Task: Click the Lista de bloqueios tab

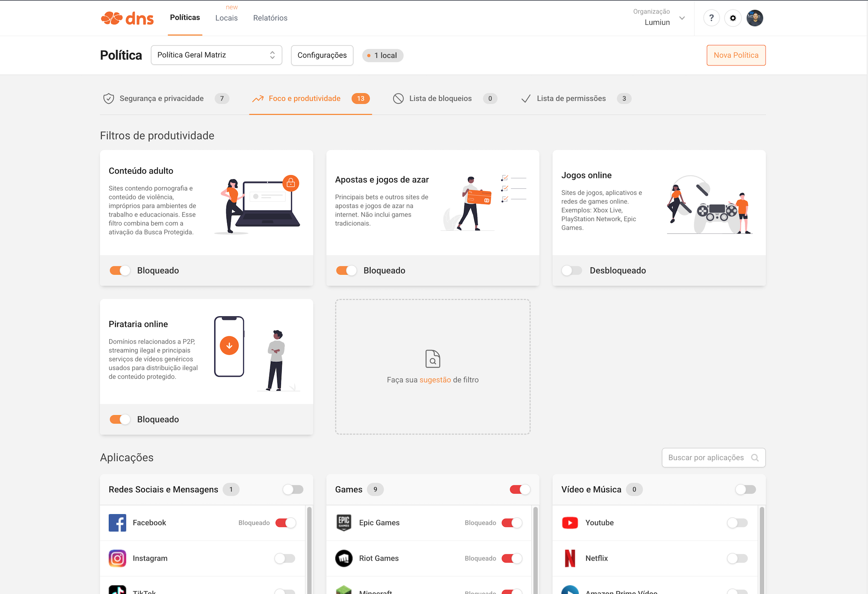Action: coord(441,98)
